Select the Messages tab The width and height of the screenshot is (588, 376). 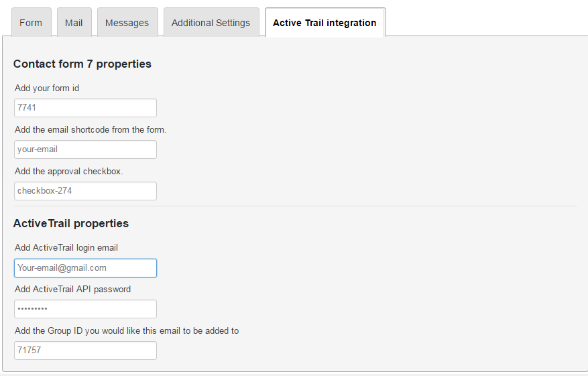(x=127, y=23)
